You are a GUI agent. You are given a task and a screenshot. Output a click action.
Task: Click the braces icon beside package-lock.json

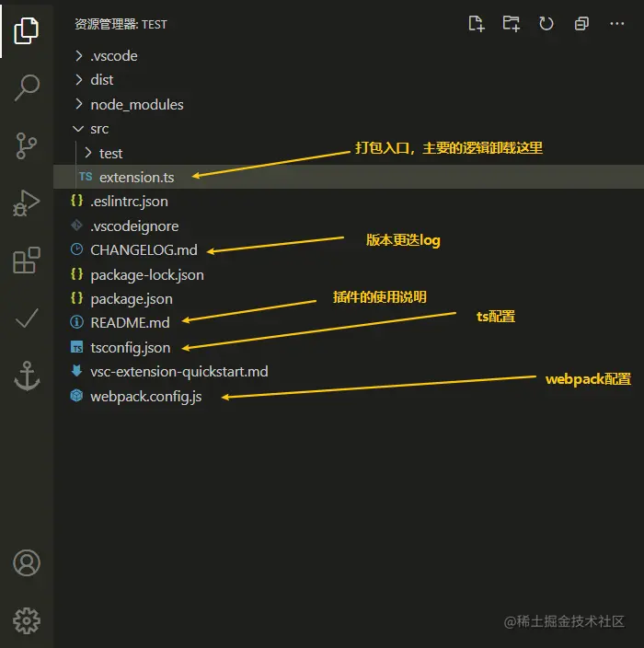77,273
